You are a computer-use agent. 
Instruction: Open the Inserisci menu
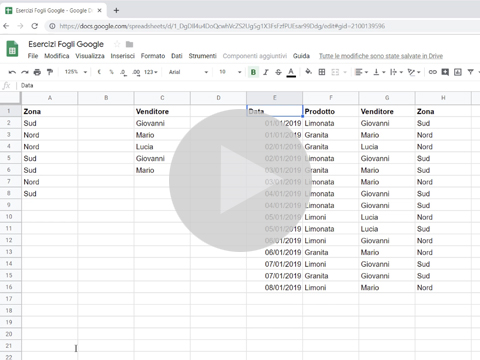coord(123,56)
